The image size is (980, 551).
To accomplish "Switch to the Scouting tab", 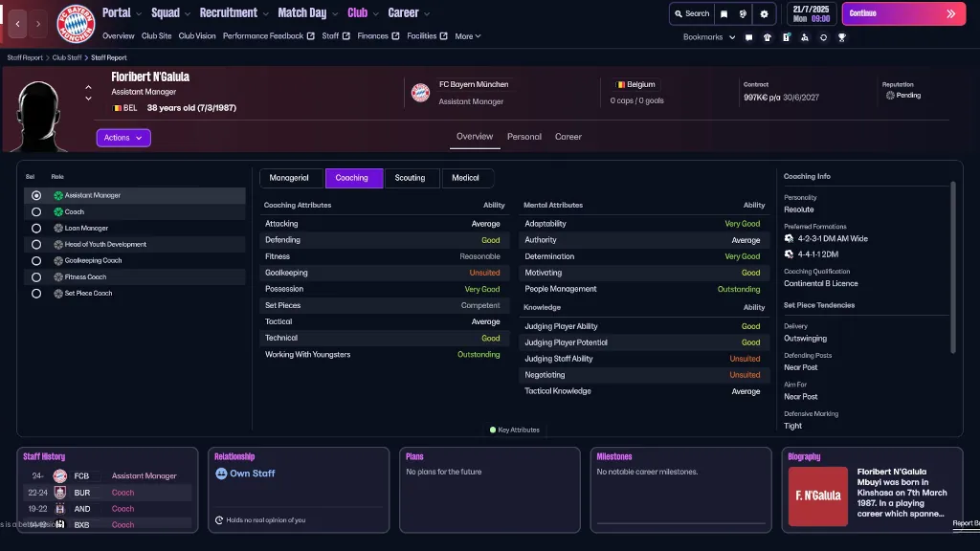I will (x=410, y=178).
